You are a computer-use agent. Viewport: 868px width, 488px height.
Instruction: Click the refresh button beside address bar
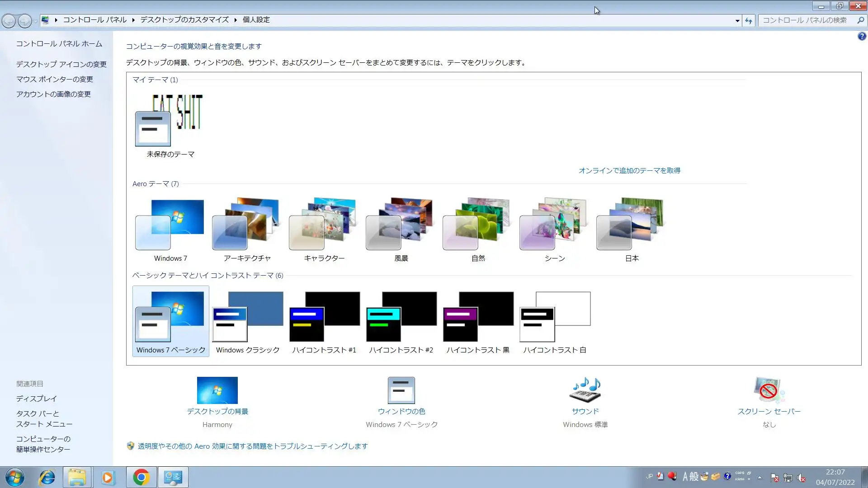[x=749, y=20]
